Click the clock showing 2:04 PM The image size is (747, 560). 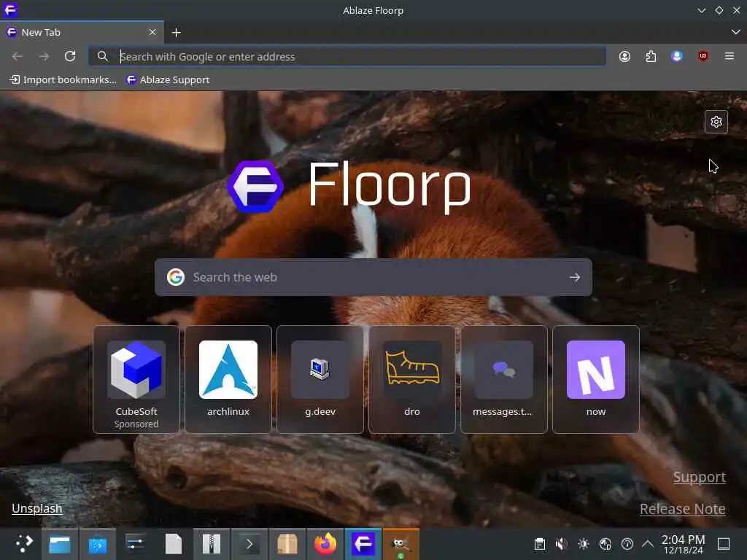pos(683,544)
